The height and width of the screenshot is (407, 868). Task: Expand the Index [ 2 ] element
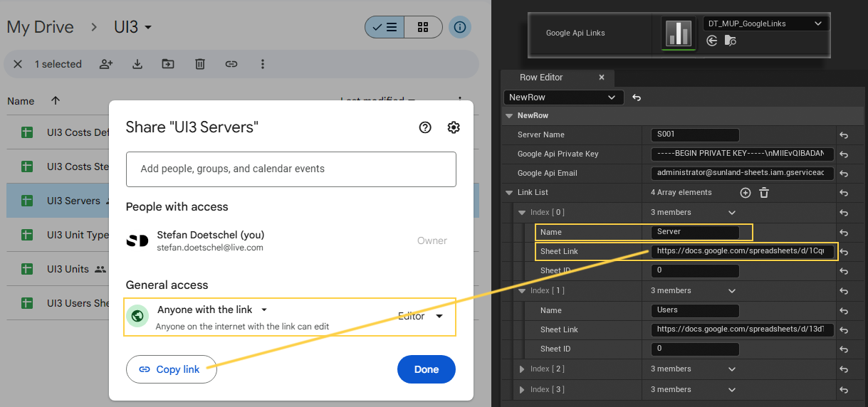tap(521, 369)
